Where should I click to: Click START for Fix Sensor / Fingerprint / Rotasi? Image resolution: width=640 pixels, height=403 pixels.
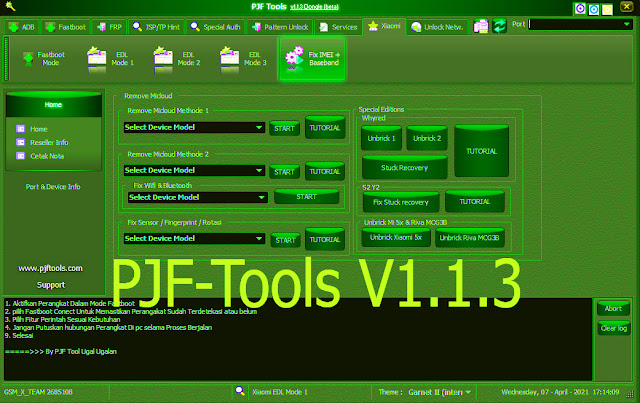[285, 240]
